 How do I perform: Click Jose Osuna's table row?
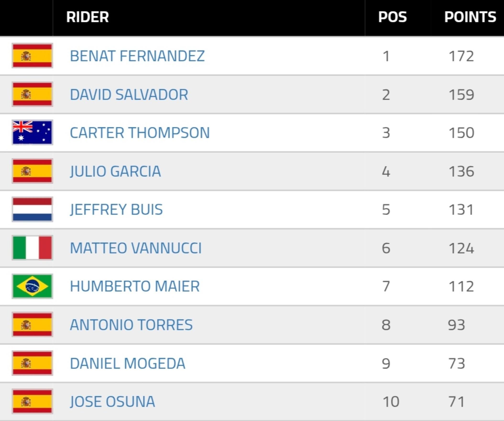pyautogui.click(x=252, y=401)
